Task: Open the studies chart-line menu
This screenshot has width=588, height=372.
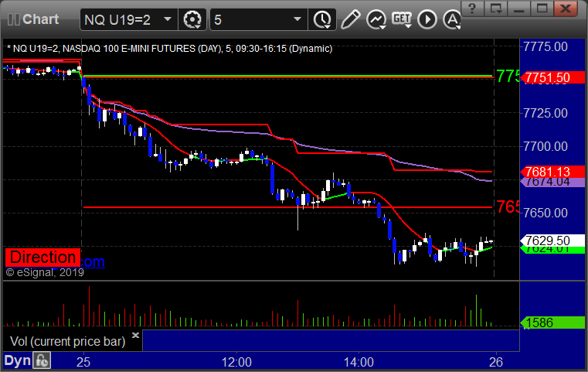Action: 376,19
